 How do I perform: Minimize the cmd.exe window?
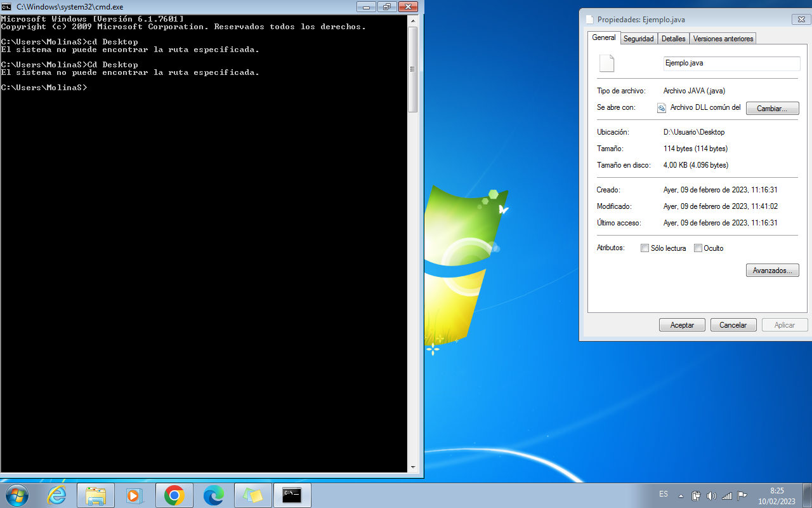(366, 7)
